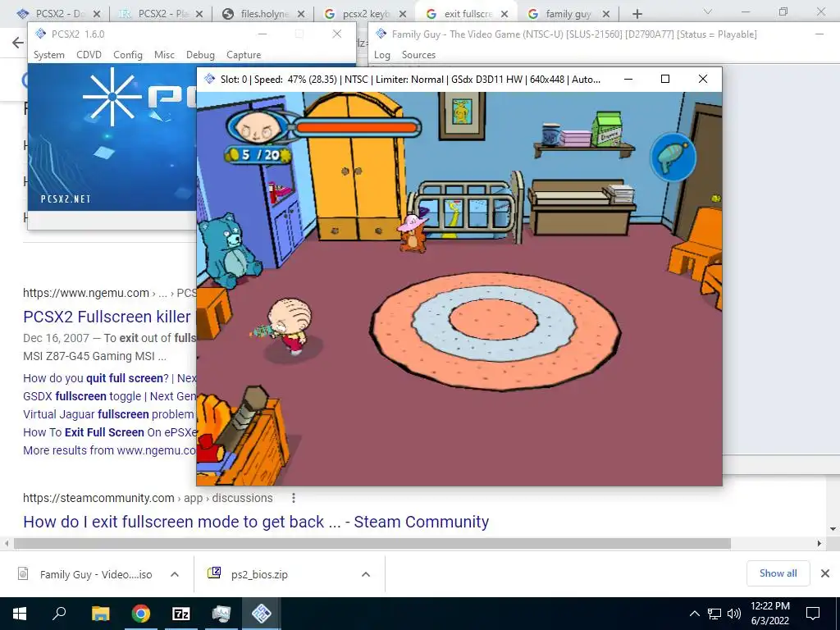Open the Config menu in PCSX2
Image resolution: width=840 pixels, height=630 pixels.
pyautogui.click(x=127, y=55)
